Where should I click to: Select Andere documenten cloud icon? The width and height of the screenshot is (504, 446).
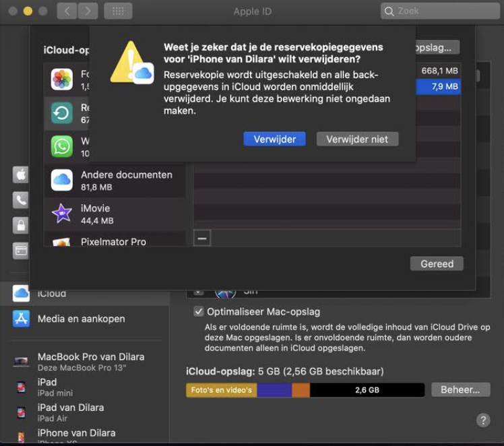[x=62, y=180]
